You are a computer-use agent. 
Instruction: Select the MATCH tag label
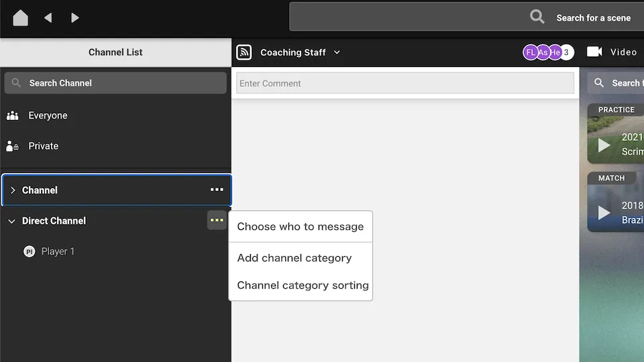click(x=612, y=178)
